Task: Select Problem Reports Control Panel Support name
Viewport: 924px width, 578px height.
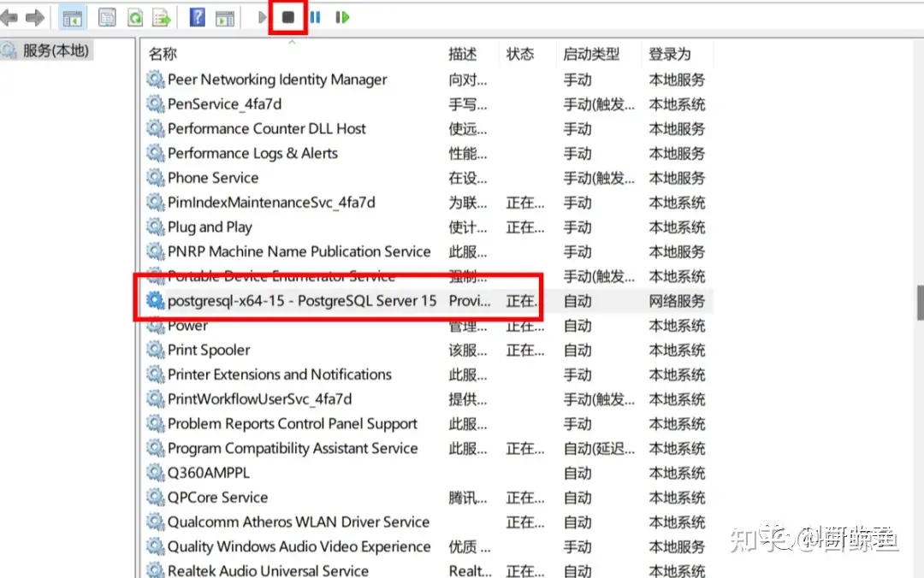Action: [x=293, y=423]
